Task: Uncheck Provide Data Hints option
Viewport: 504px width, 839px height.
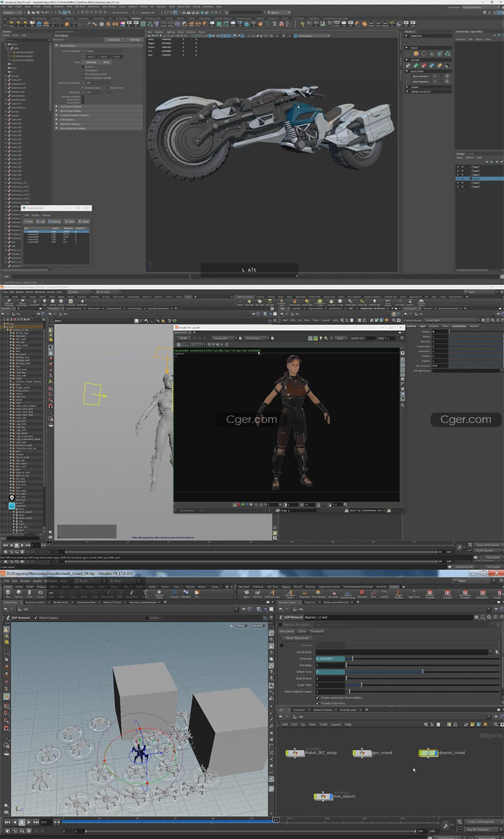Action: point(318,703)
